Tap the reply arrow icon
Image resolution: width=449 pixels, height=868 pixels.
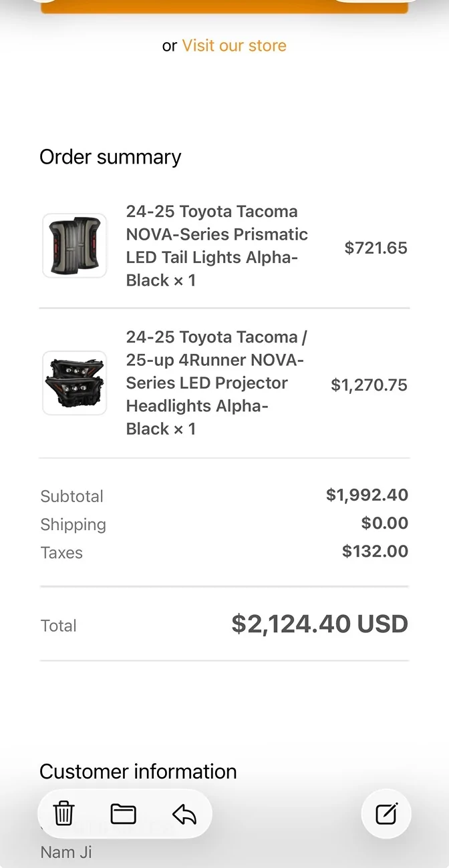pyautogui.click(x=184, y=814)
